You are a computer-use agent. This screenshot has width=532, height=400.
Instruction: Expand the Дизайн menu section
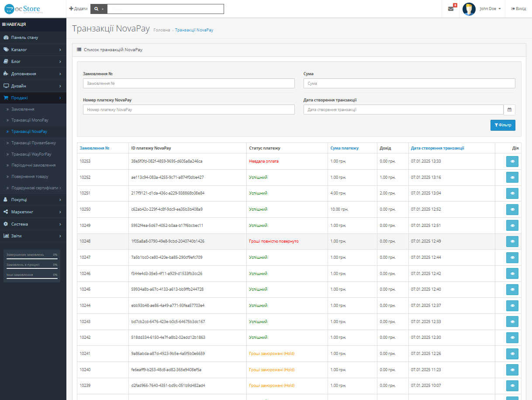33,86
